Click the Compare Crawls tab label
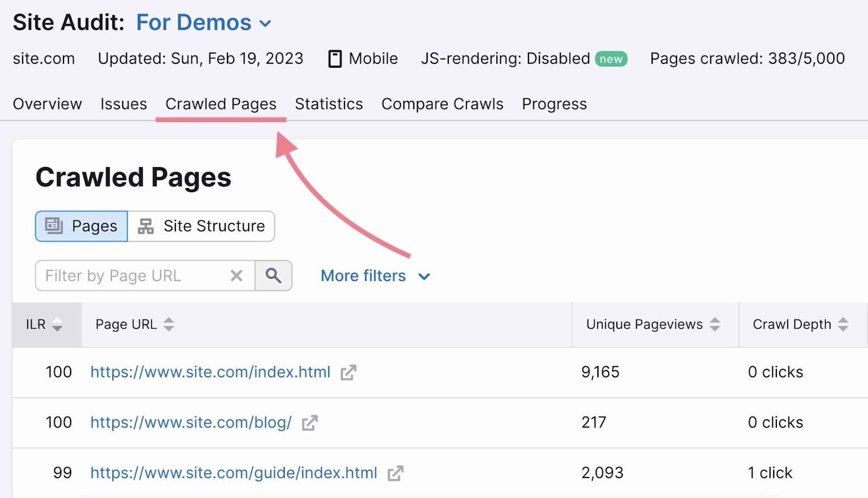This screenshot has width=868, height=498. pos(442,104)
